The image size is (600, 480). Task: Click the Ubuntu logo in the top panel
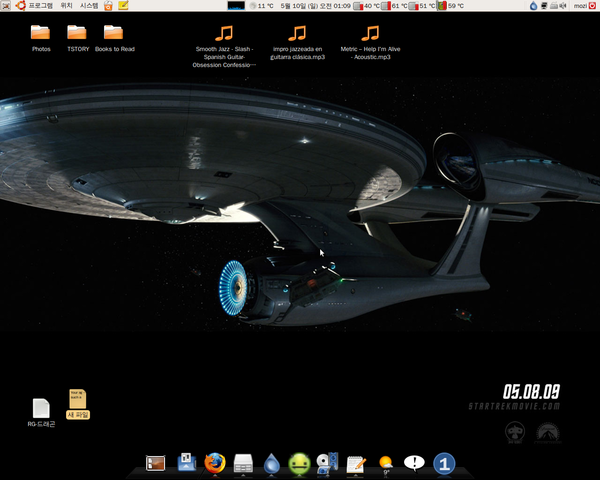click(x=20, y=5)
